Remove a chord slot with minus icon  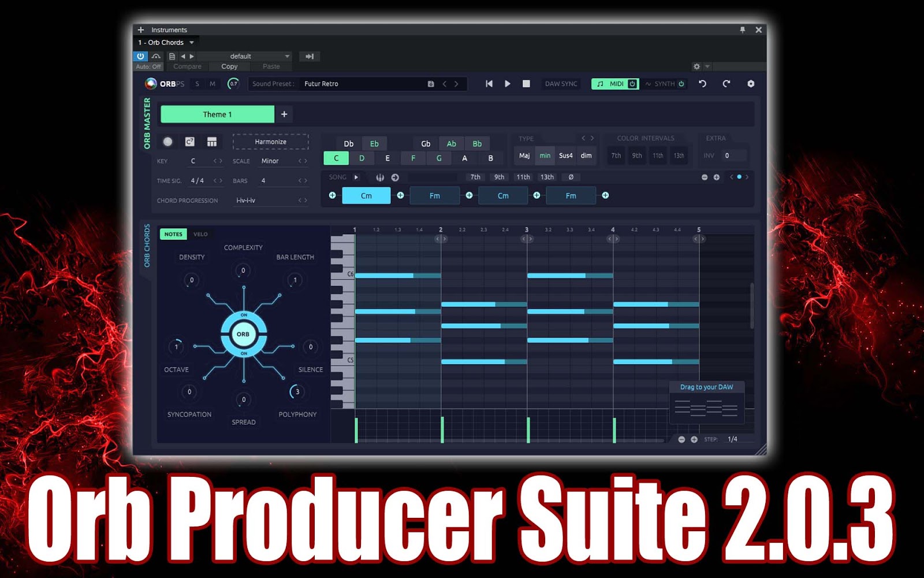pyautogui.click(x=705, y=177)
